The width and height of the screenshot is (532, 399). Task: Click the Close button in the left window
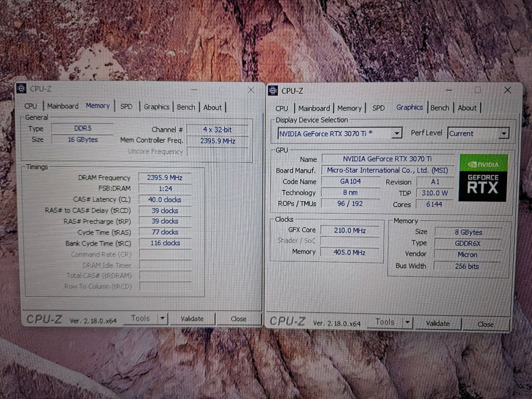(x=238, y=318)
